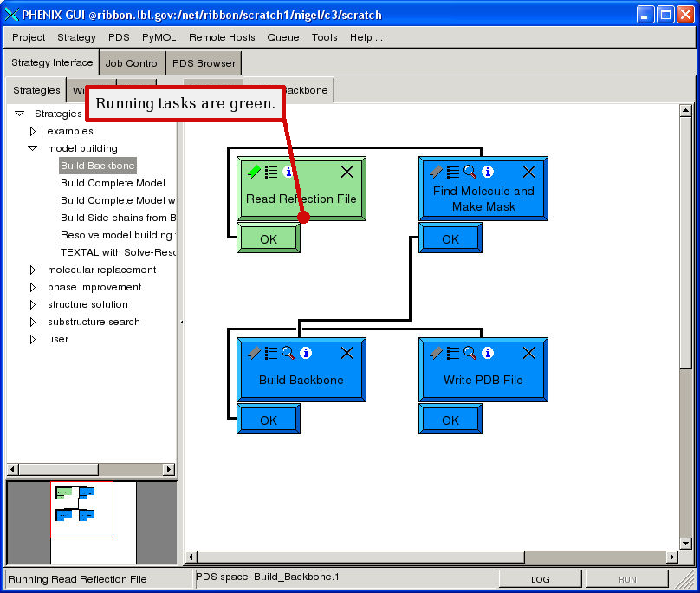Click the LOG button

(540, 579)
